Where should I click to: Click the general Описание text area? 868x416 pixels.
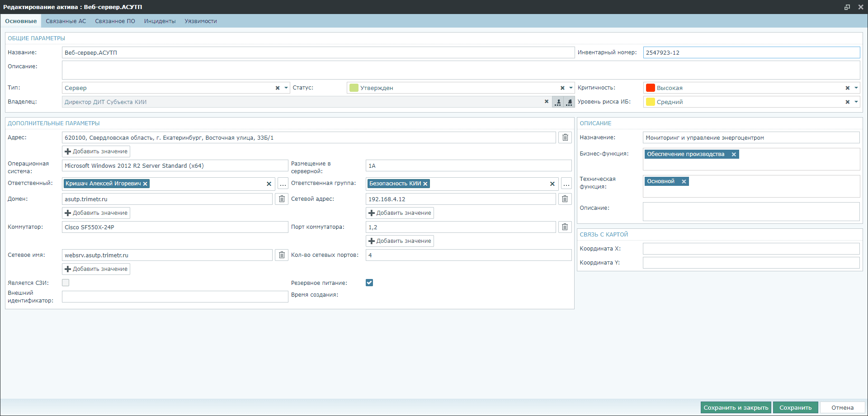461,70
